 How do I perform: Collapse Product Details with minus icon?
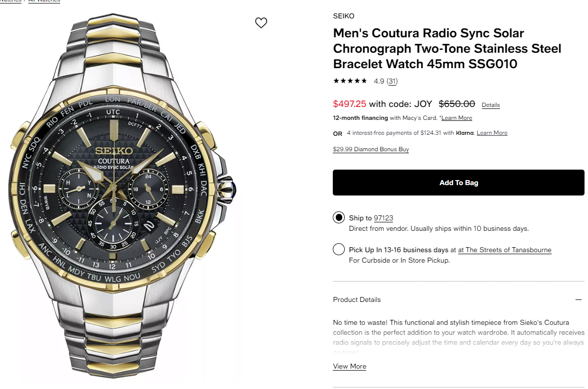[x=578, y=300]
